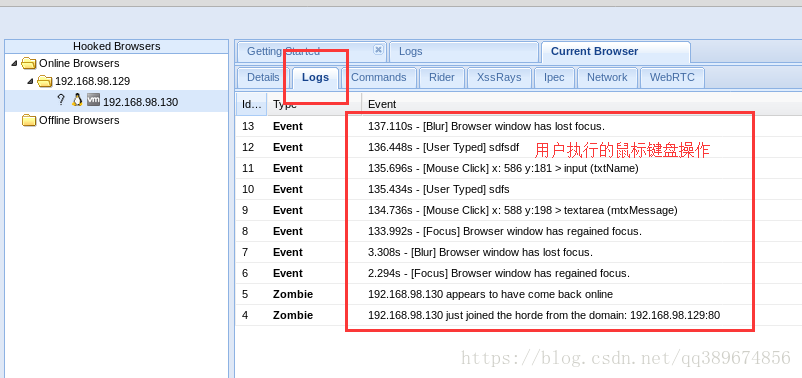Select the 'joined the horde' Zombie entry
Screen dimensions: 802x378
(519, 315)
